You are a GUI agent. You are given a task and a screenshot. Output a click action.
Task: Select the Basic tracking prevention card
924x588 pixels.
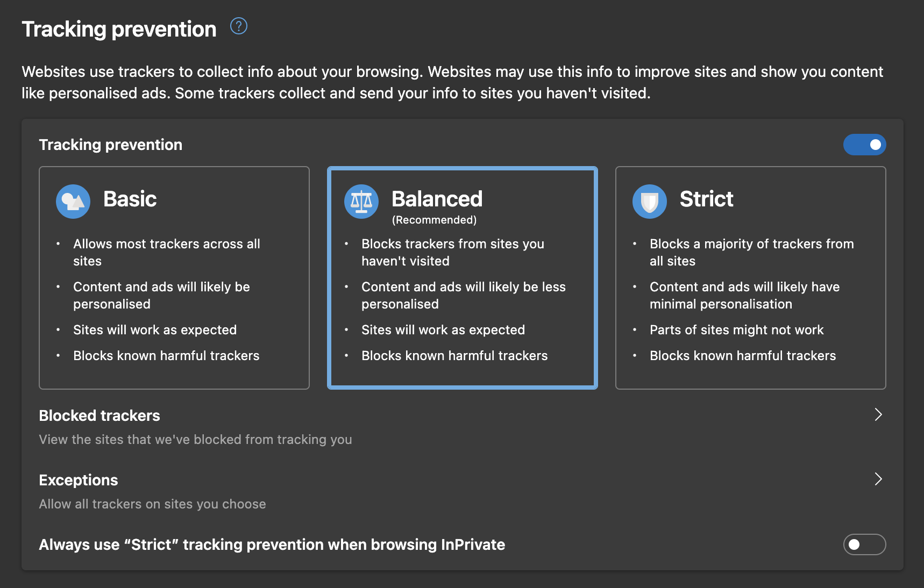point(174,278)
